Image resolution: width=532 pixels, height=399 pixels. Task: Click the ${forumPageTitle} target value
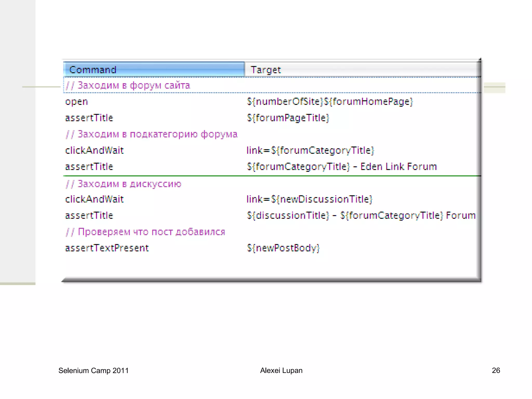(288, 118)
